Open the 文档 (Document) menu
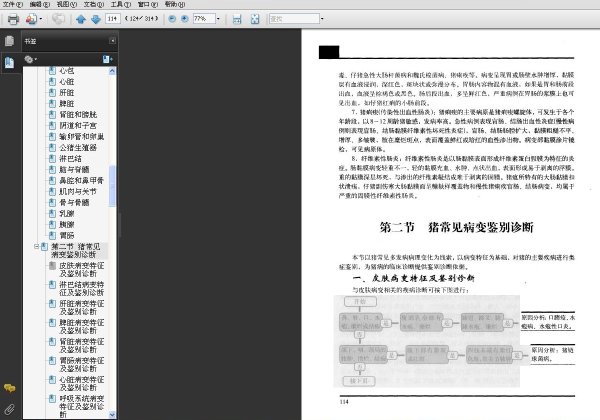The height and width of the screenshot is (420, 600). coord(94,4)
